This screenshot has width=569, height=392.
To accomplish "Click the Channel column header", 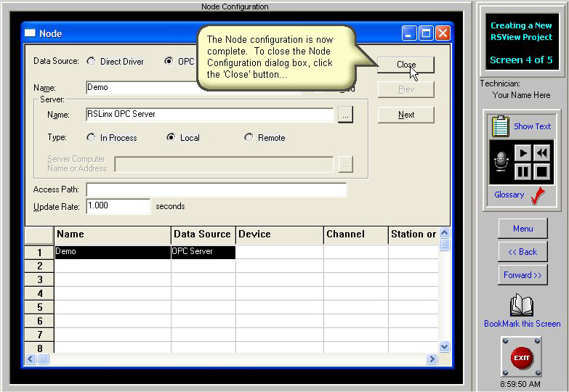I will click(355, 234).
